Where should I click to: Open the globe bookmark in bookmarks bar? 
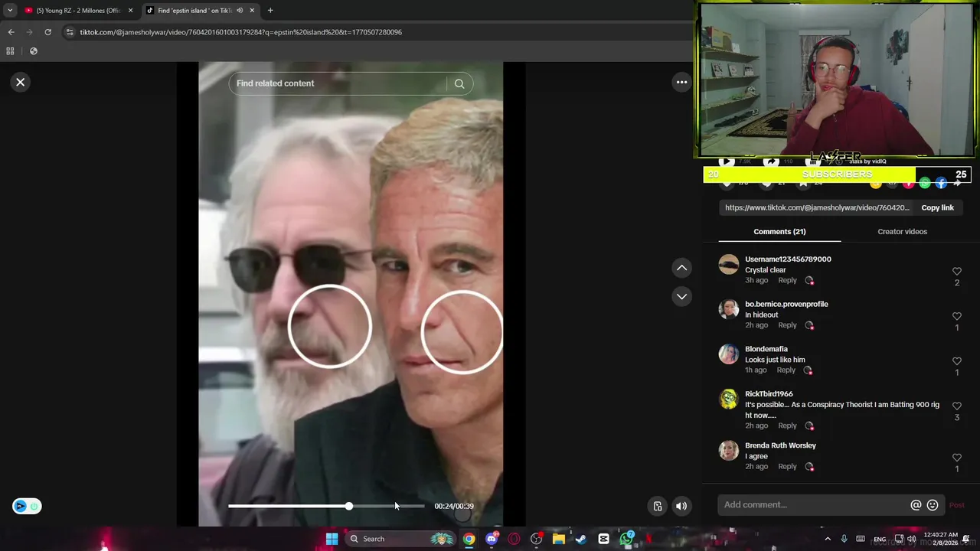coord(33,51)
